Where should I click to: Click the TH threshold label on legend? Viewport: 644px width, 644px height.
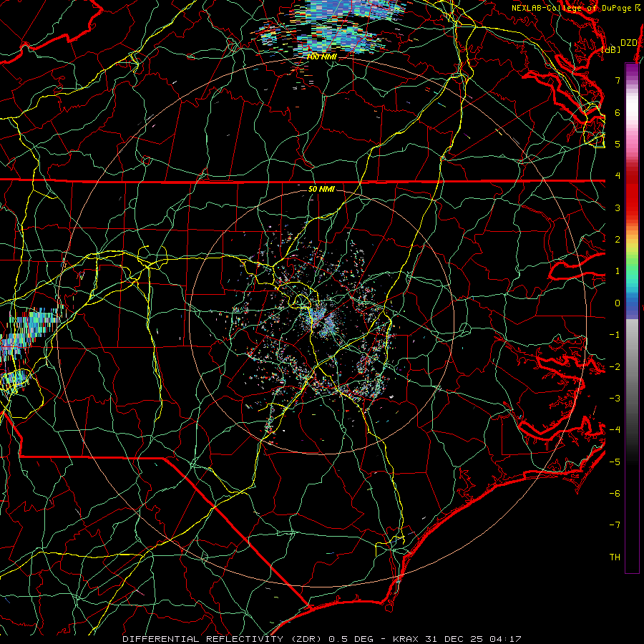(x=615, y=557)
